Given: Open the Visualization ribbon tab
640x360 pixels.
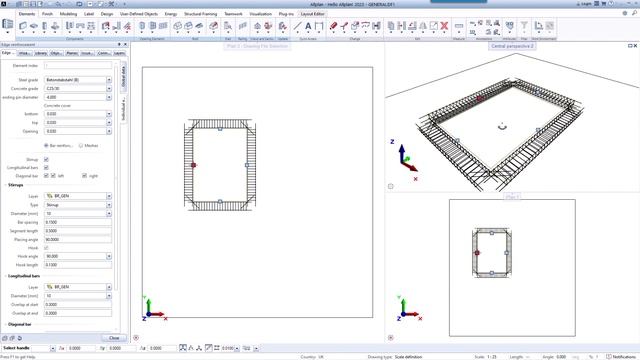Looking at the screenshot, I should point(260,14).
